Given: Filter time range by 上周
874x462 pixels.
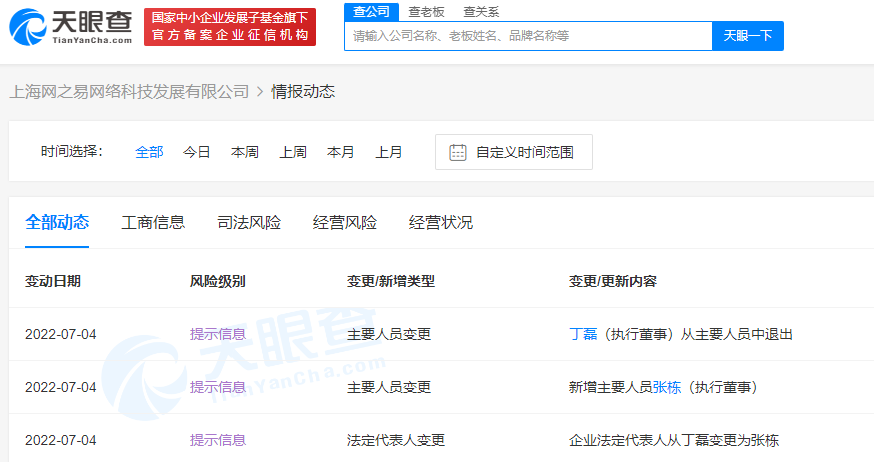Looking at the screenshot, I should coord(293,152).
